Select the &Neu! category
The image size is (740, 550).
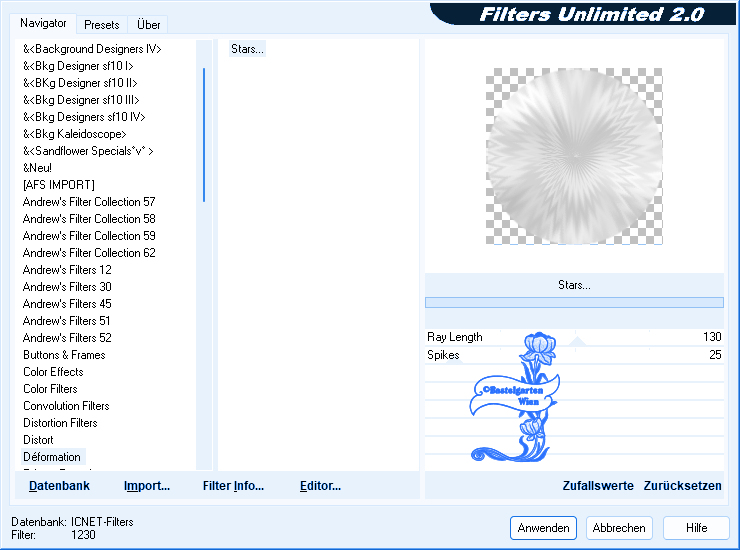click(x=37, y=168)
